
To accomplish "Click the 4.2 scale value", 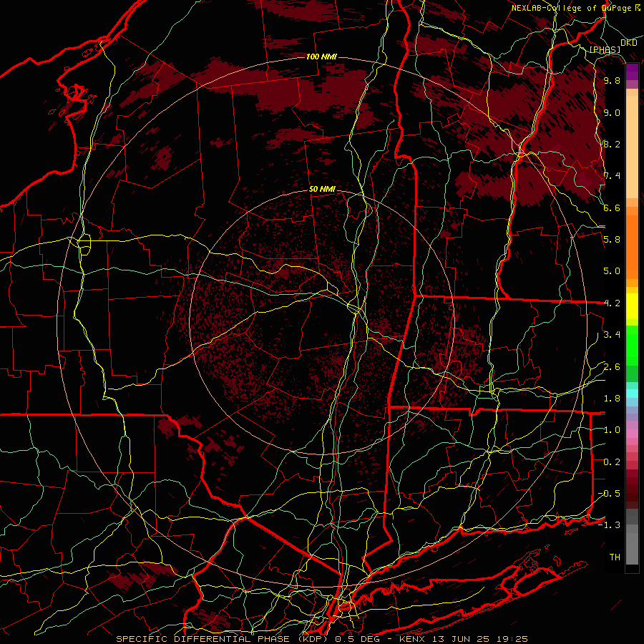I will click(612, 303).
